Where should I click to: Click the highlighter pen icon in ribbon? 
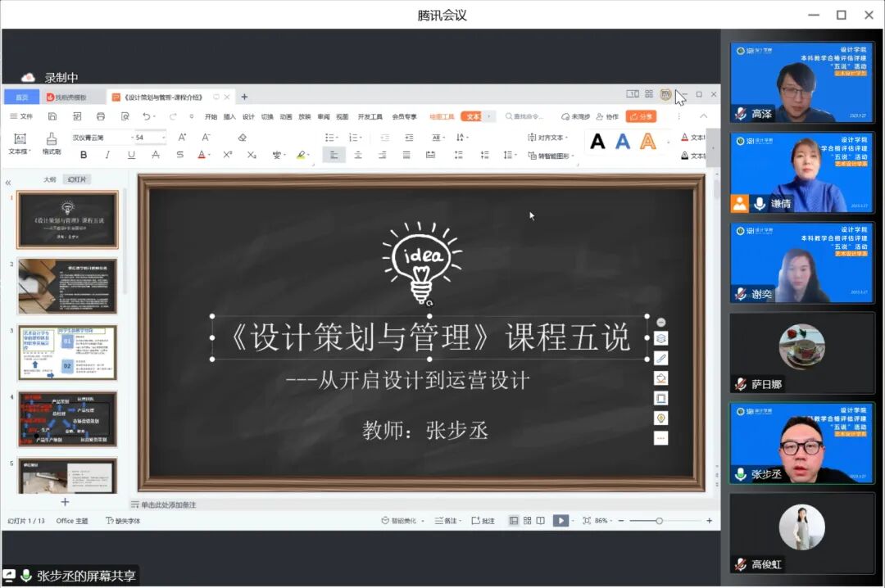click(x=301, y=155)
